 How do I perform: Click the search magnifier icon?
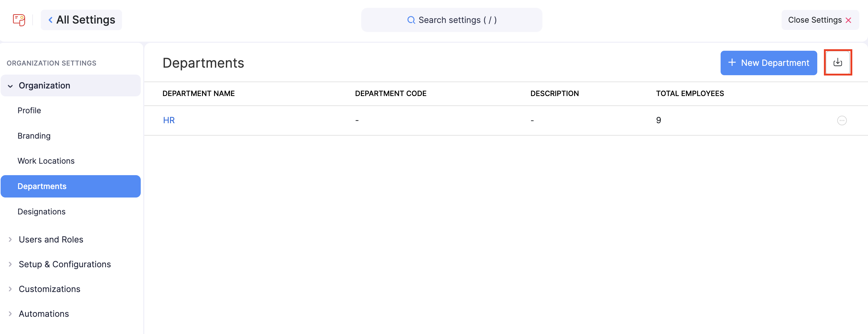pos(411,20)
